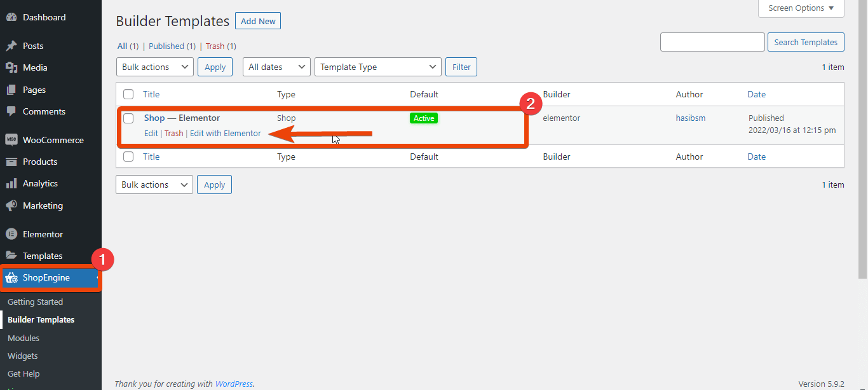This screenshot has height=390, width=868.
Task: Click the author name hasibsm
Action: (x=691, y=118)
